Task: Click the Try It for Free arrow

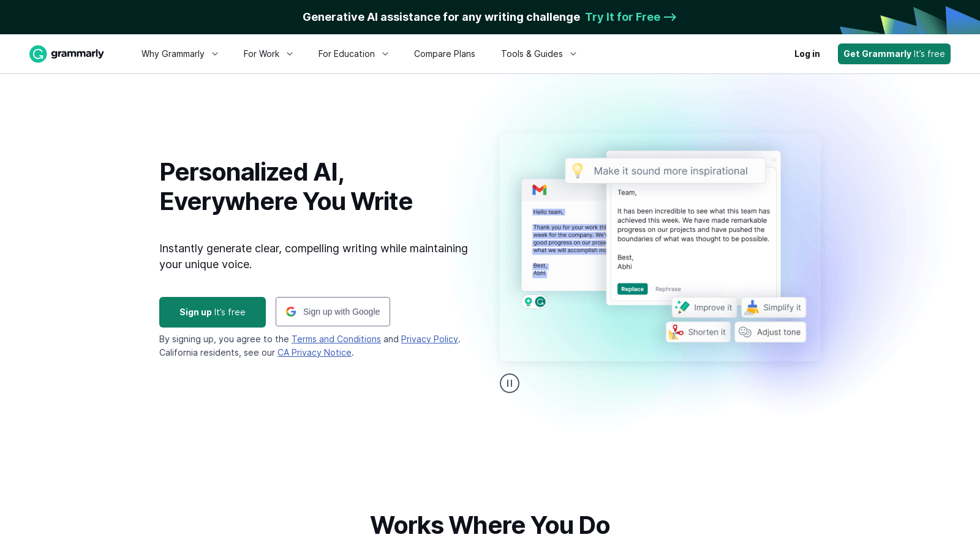Action: pyautogui.click(x=670, y=17)
